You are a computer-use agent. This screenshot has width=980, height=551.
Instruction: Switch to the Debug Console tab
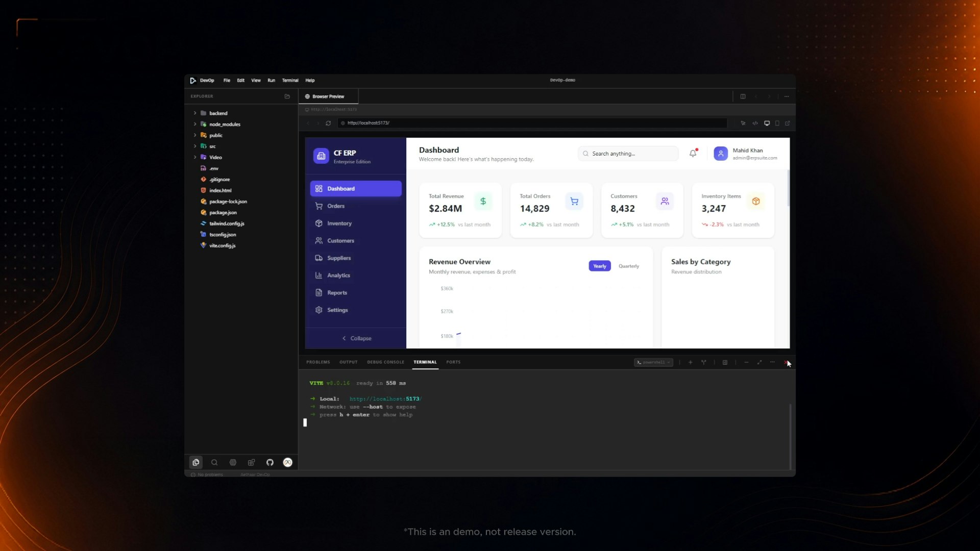point(385,362)
